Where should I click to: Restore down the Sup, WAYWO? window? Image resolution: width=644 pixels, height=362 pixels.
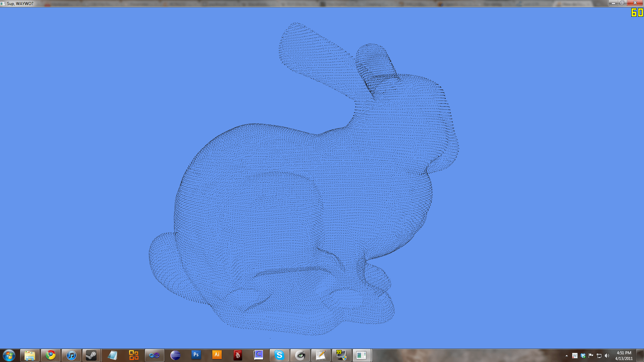pos(622,3)
